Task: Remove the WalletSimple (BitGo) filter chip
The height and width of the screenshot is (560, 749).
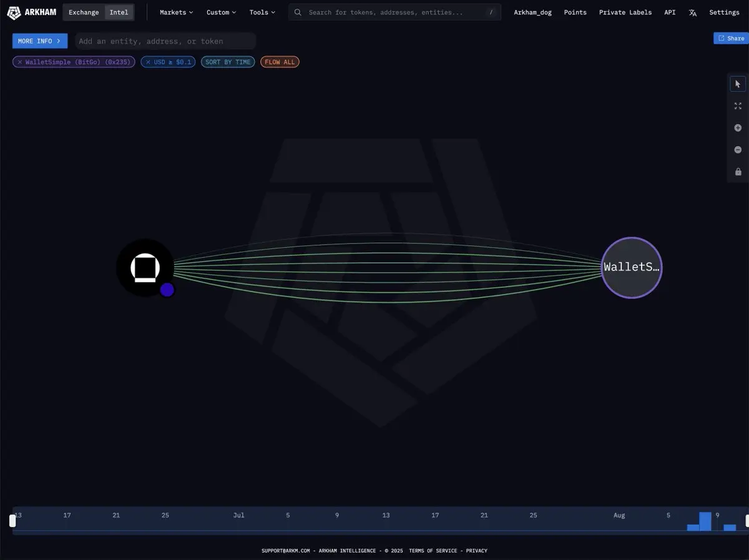Action: coord(20,62)
